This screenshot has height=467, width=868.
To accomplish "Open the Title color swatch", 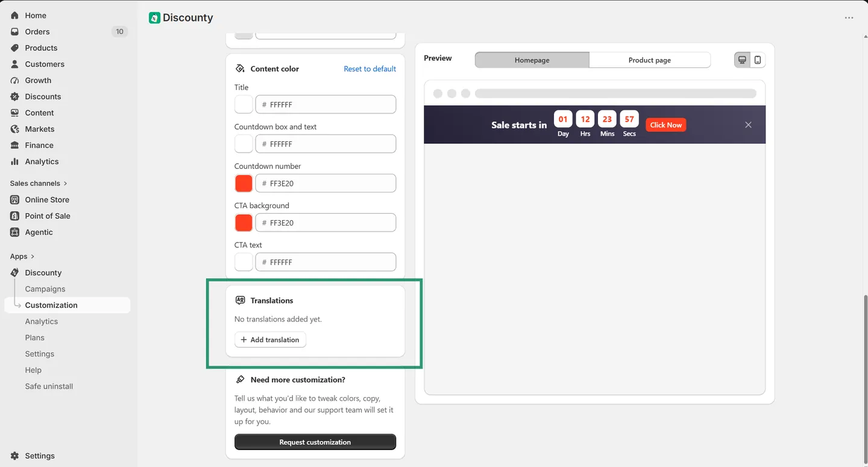I will (244, 104).
